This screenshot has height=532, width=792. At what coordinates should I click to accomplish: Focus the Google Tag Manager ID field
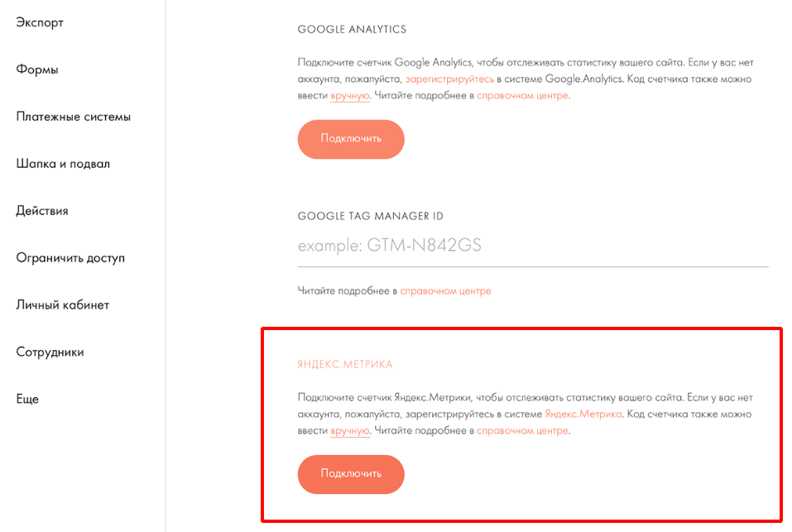point(532,246)
